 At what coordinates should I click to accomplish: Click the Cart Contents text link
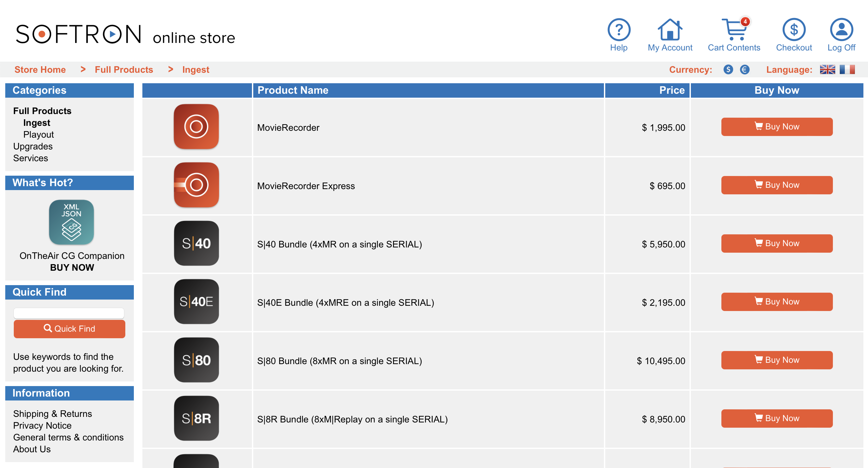coord(734,48)
